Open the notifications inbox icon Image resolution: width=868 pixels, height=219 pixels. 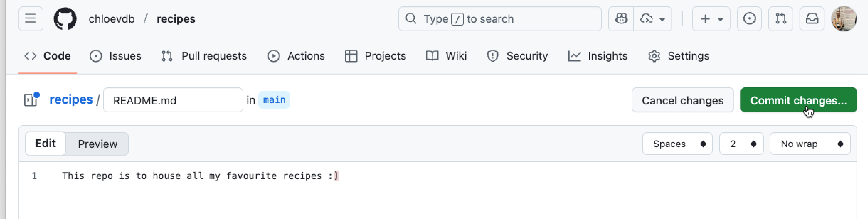coord(812,19)
